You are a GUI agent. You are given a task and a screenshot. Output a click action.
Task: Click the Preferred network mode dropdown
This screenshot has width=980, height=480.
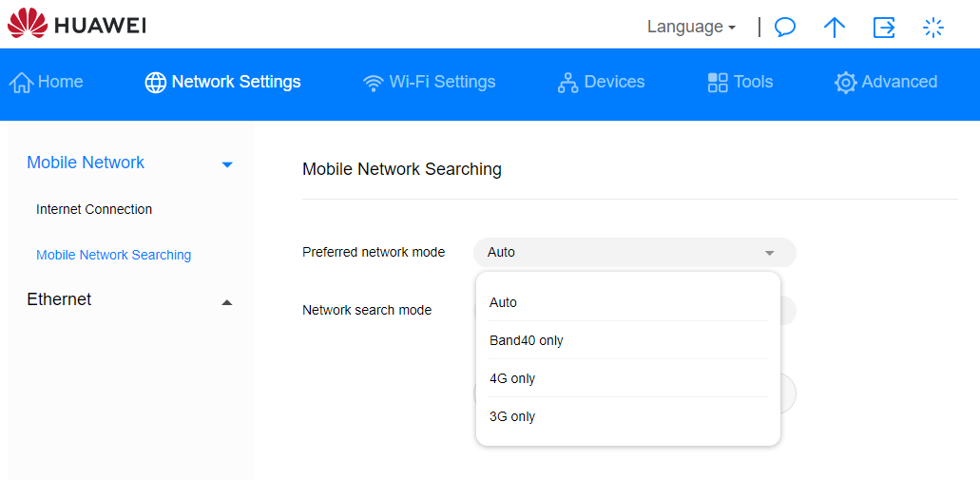pos(634,252)
